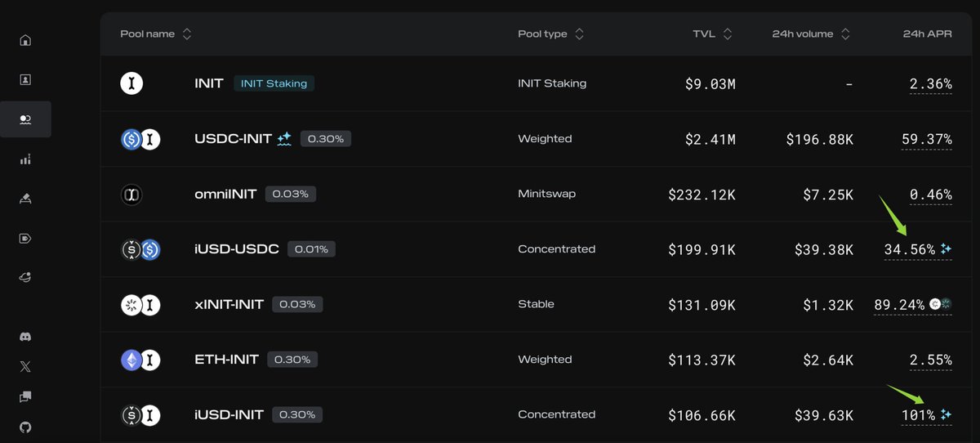Click the gavel icon in sidebar
The image size is (980, 443).
(x=25, y=199)
